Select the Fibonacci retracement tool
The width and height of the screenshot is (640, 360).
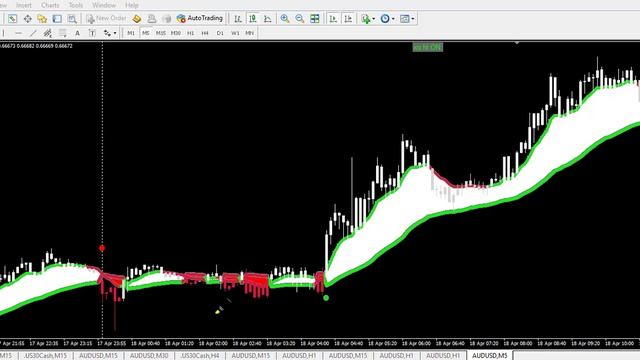[62, 33]
